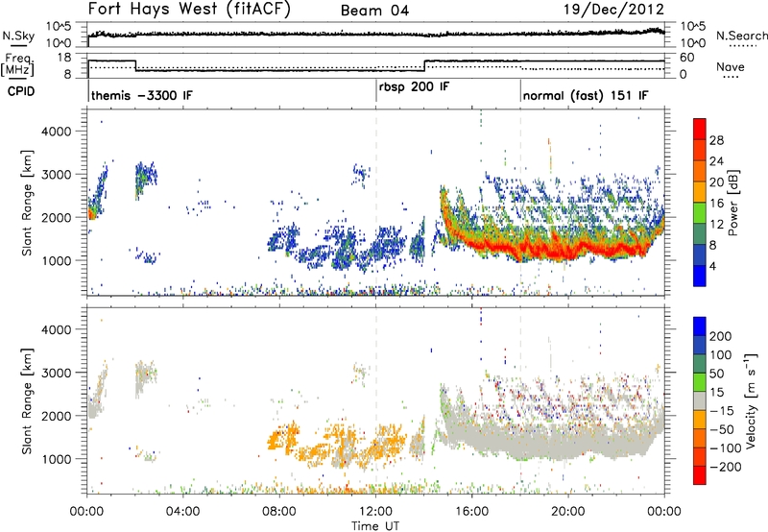
Task: Click the 'Nave' legend label
Action: point(731,66)
